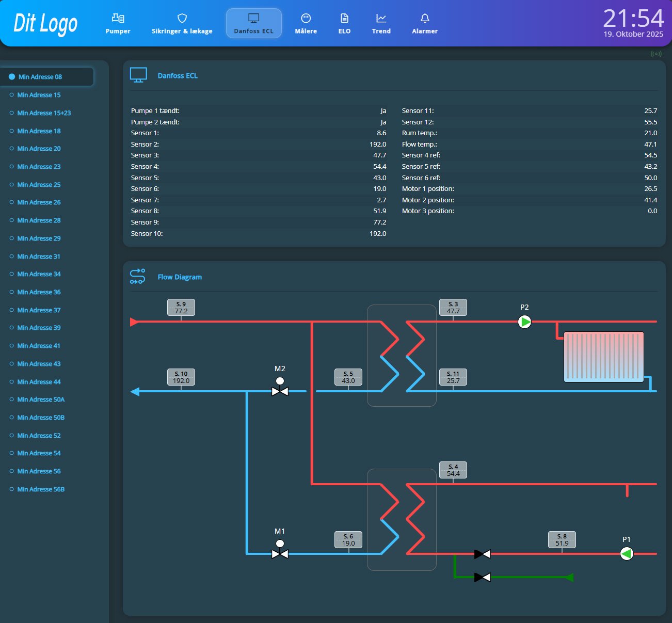Click the M1 motor valve symbol
This screenshot has height=623, width=672.
click(x=280, y=553)
